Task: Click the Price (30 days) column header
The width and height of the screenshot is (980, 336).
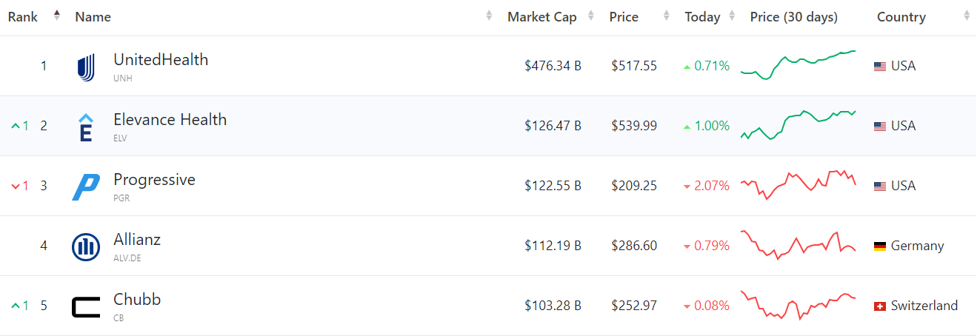Action: [x=793, y=17]
